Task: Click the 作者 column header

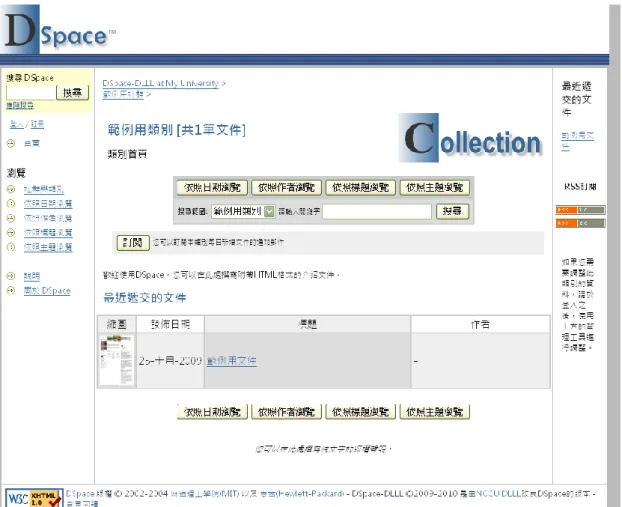Action: [x=480, y=325]
